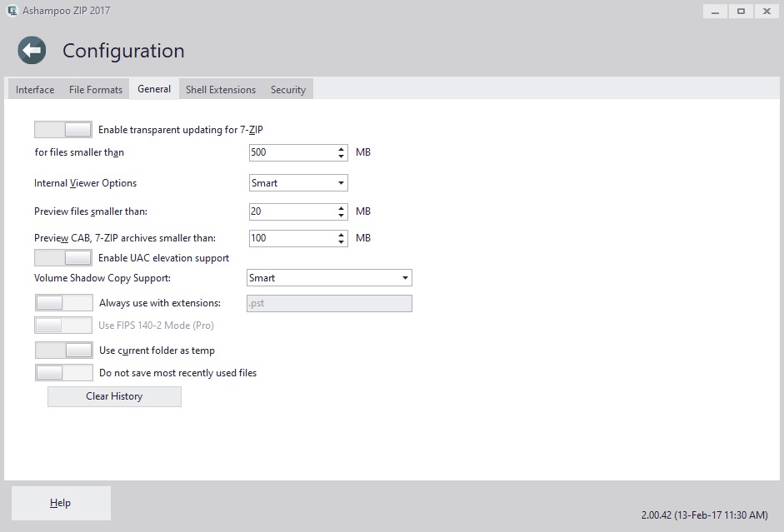Viewport: 784px width, 532px height.
Task: Open the Internal Viewer Options dropdown
Action: pyautogui.click(x=298, y=183)
